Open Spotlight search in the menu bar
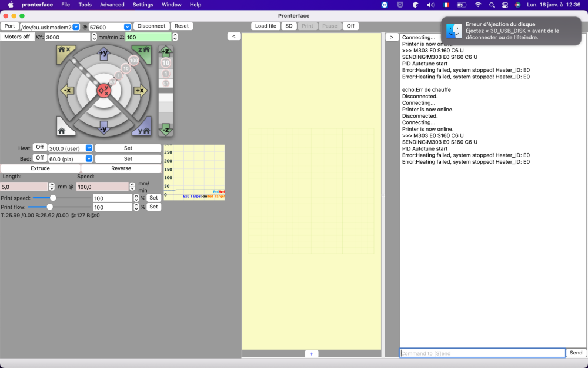Viewport: 588px width, 368px height. (492, 5)
